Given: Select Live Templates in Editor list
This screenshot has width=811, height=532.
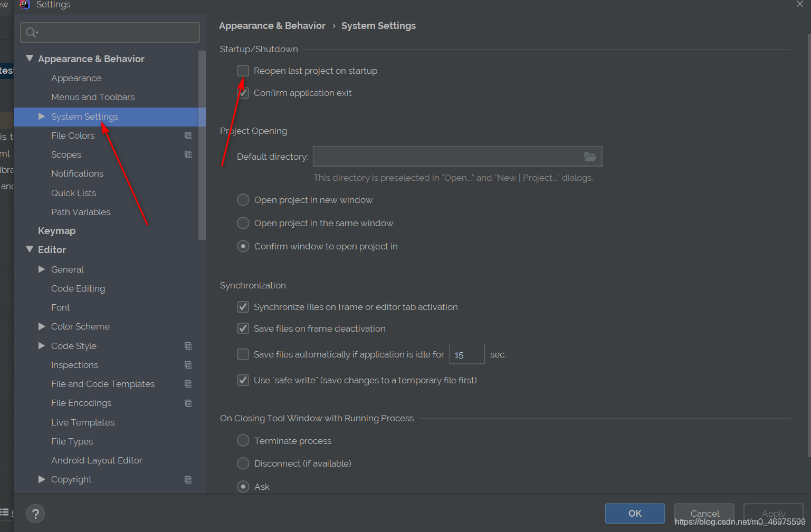Looking at the screenshot, I should pyautogui.click(x=83, y=422).
